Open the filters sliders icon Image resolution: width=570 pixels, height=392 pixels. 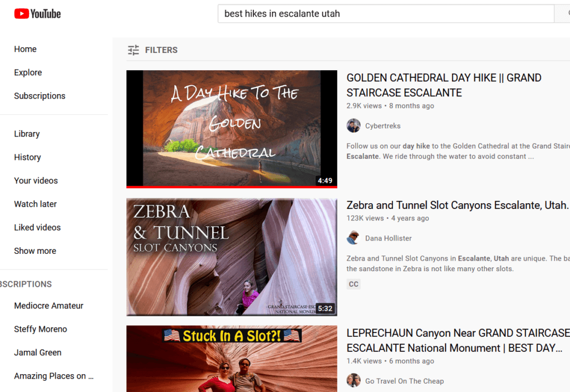[x=134, y=50]
